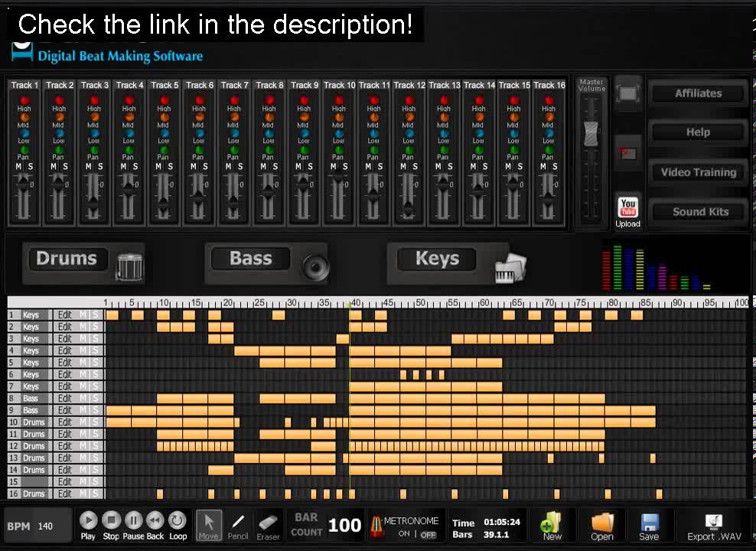Solo Track 1 in the mixer

pyautogui.click(x=31, y=166)
